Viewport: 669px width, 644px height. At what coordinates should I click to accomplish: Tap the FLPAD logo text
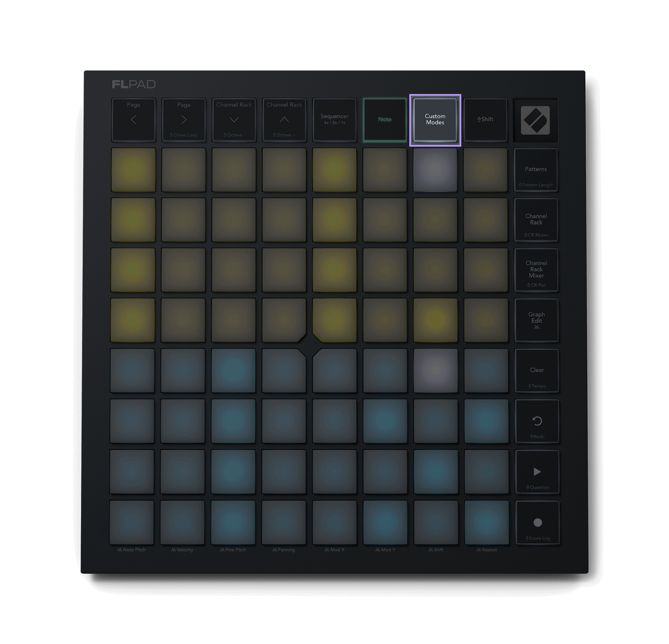coord(134,84)
